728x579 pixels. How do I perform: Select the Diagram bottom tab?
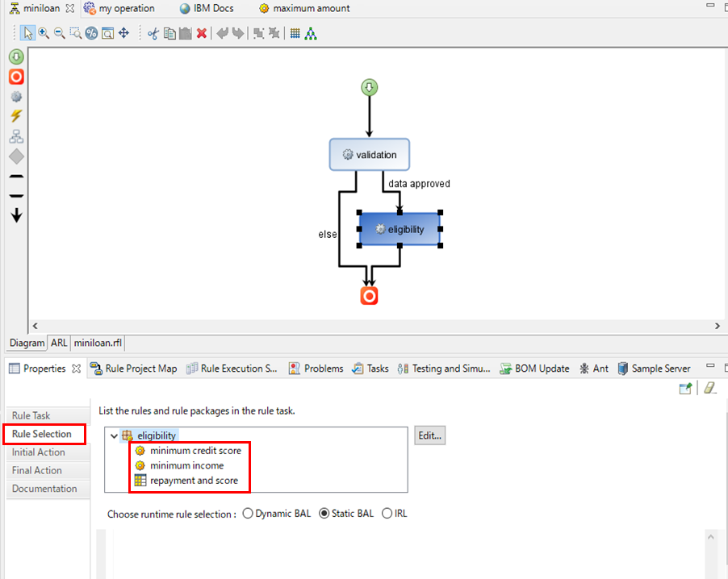[x=27, y=343]
